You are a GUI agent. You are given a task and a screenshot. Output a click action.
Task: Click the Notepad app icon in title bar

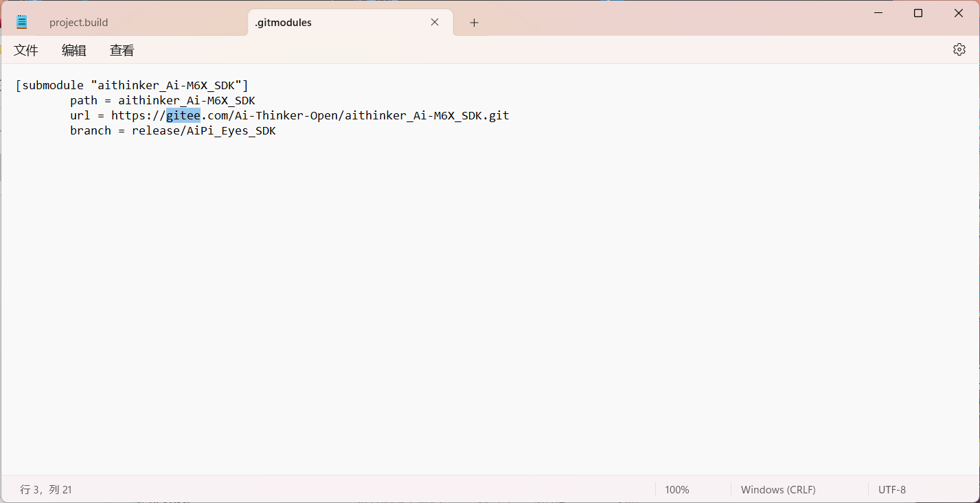[x=22, y=22]
